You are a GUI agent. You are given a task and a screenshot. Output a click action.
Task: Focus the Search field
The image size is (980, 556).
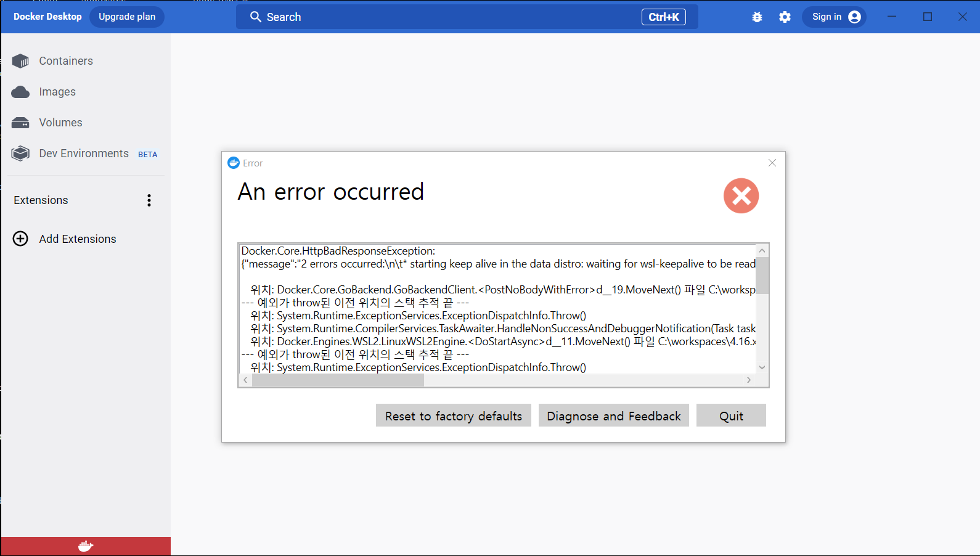click(x=467, y=17)
